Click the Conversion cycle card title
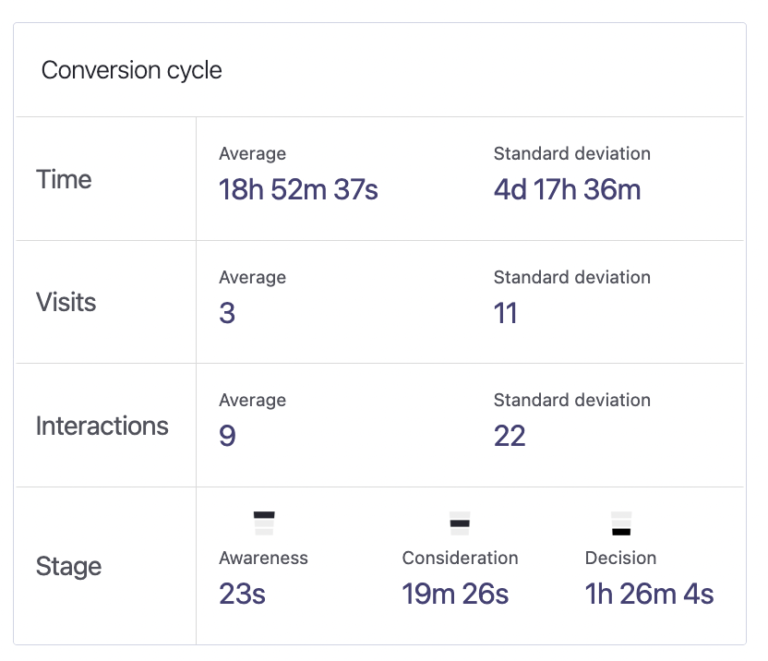This screenshot has height=661, width=768. (131, 71)
